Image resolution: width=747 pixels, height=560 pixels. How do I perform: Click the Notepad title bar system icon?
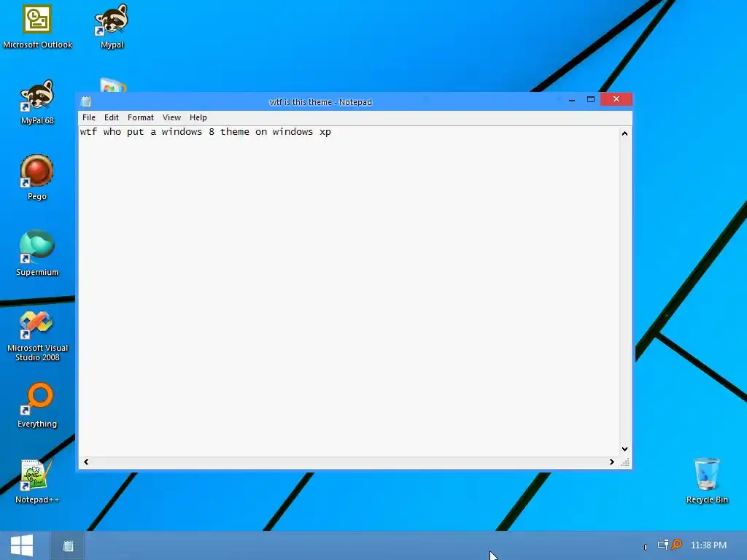coord(86,101)
